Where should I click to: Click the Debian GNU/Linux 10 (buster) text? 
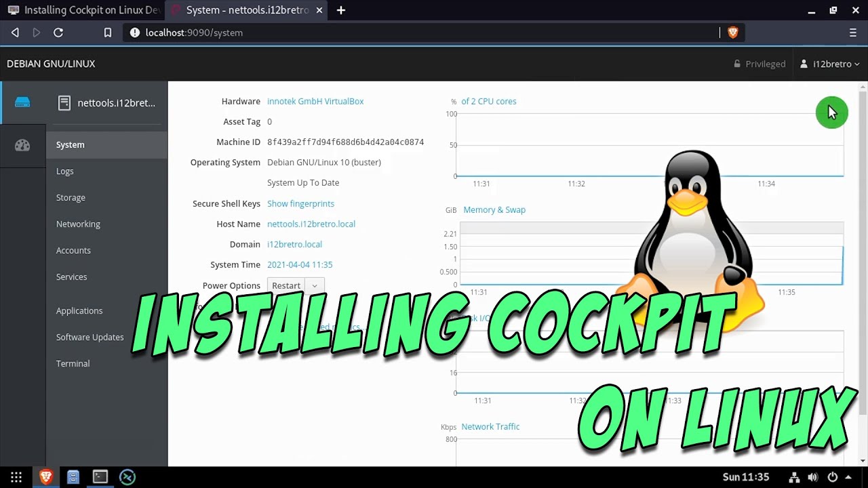click(x=324, y=162)
